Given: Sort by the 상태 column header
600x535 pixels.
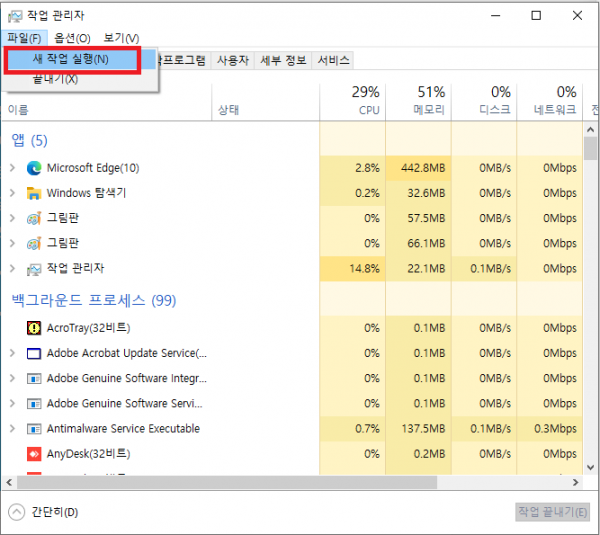Looking at the screenshot, I should [266, 101].
